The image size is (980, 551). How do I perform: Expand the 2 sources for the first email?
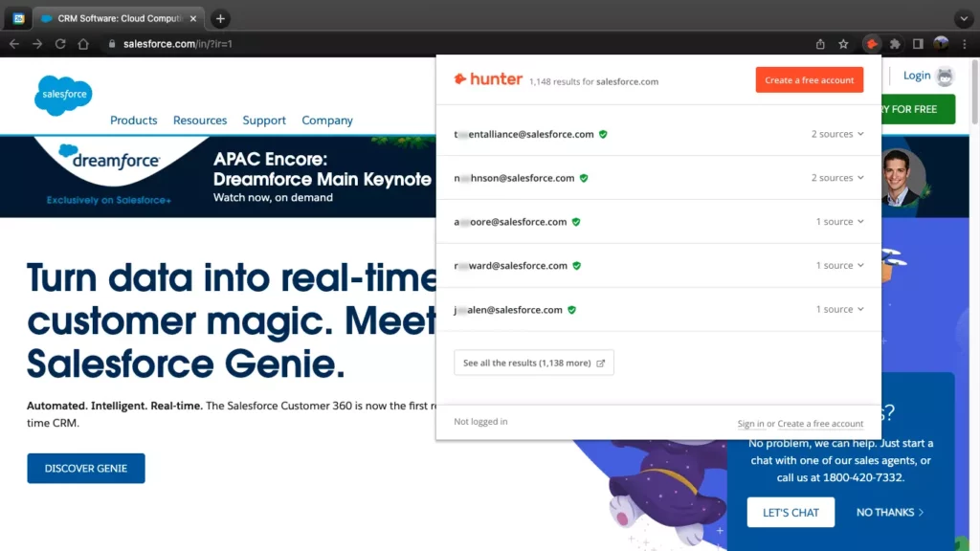[836, 134]
